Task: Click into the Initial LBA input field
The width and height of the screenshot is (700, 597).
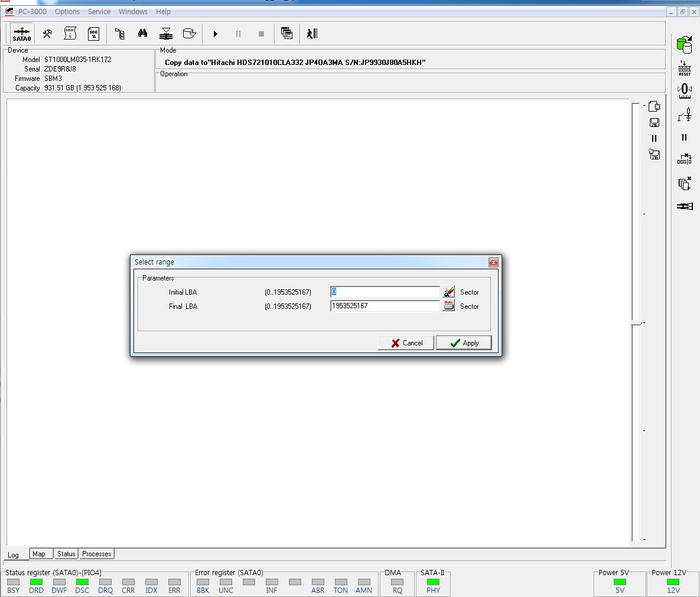Action: point(385,292)
